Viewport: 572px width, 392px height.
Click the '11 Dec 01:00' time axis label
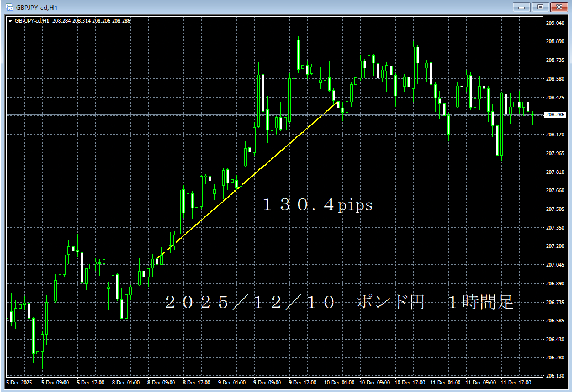(446, 383)
